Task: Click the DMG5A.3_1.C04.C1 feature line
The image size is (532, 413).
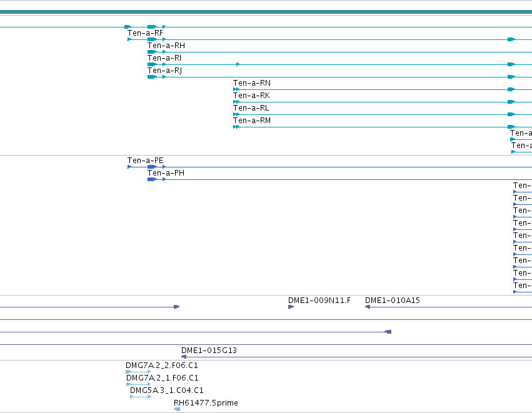Action: click(x=141, y=397)
